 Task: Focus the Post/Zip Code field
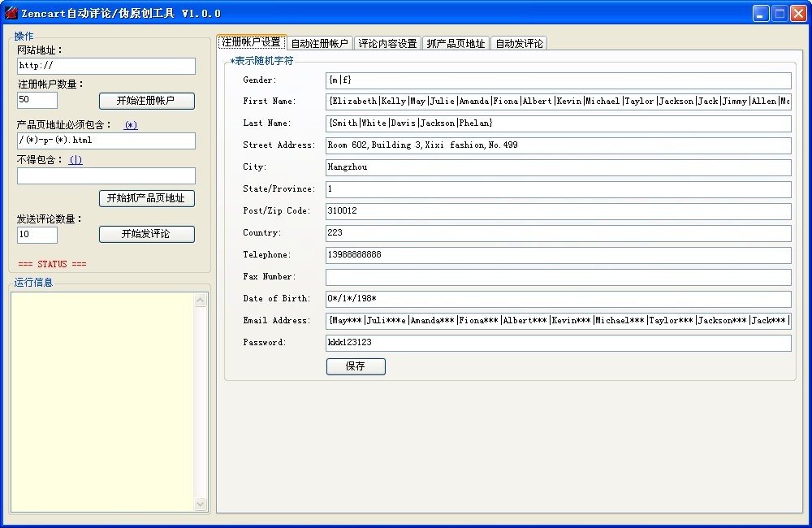coord(559,211)
